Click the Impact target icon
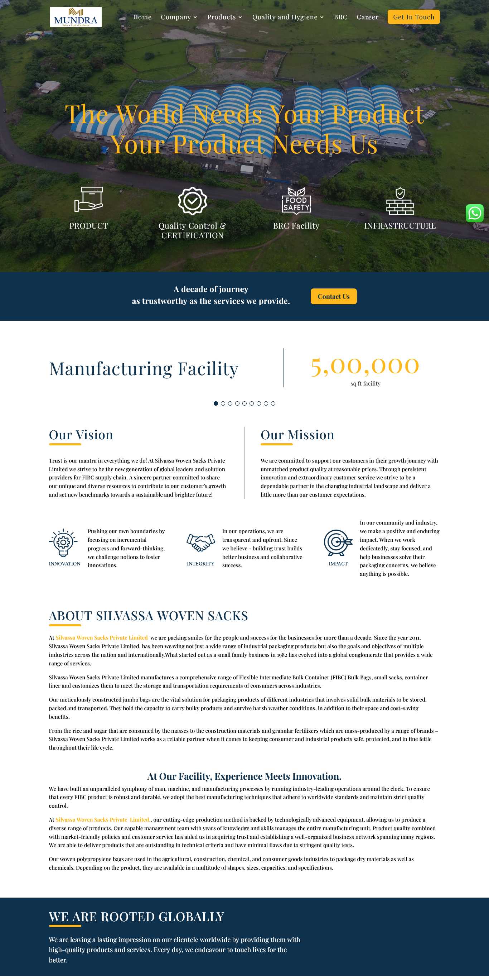 338,543
